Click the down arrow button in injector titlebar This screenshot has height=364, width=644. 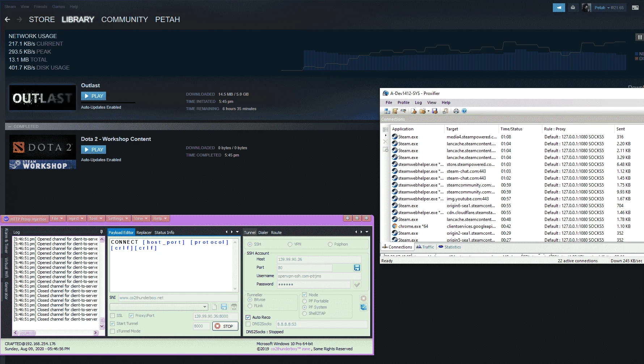click(347, 218)
